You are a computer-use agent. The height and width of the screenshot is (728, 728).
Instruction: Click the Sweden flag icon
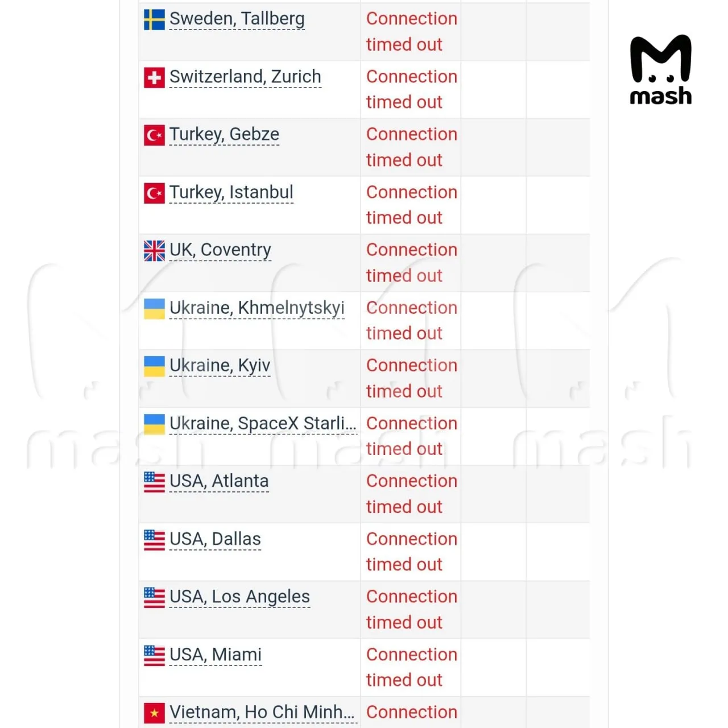click(154, 19)
